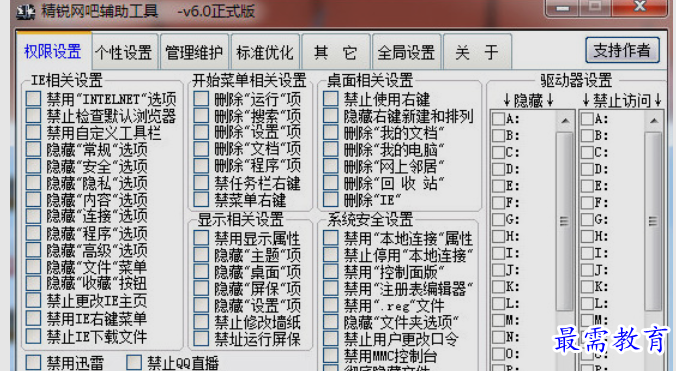Check 删除"IE" desktop option
676x371 pixels.
click(331, 200)
